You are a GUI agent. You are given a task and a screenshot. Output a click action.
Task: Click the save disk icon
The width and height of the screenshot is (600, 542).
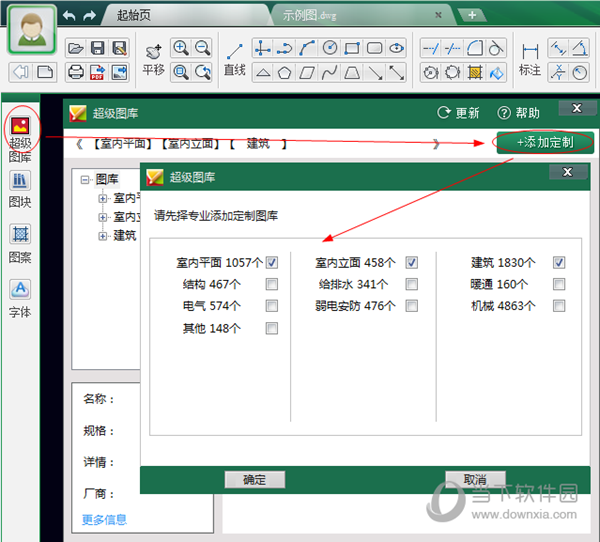tap(97, 48)
